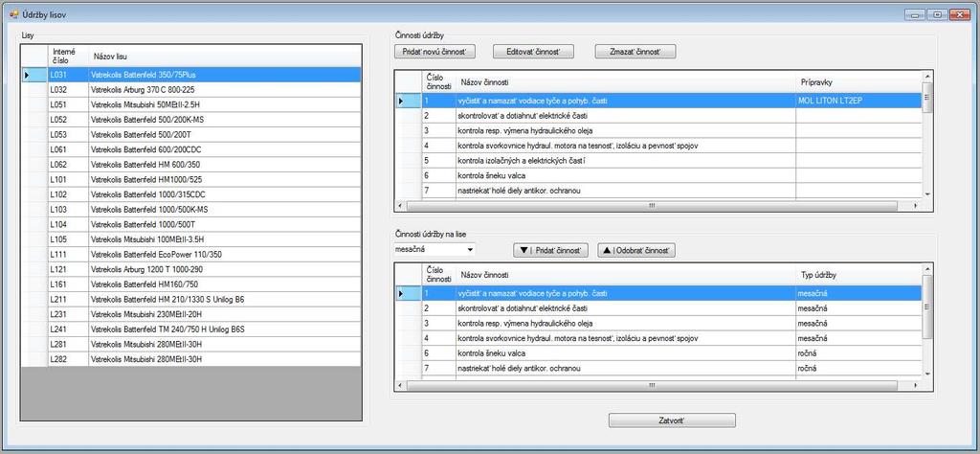Viewport: 980px width, 454px height.
Task: Click 'Typ údržby' column header
Action: point(858,275)
